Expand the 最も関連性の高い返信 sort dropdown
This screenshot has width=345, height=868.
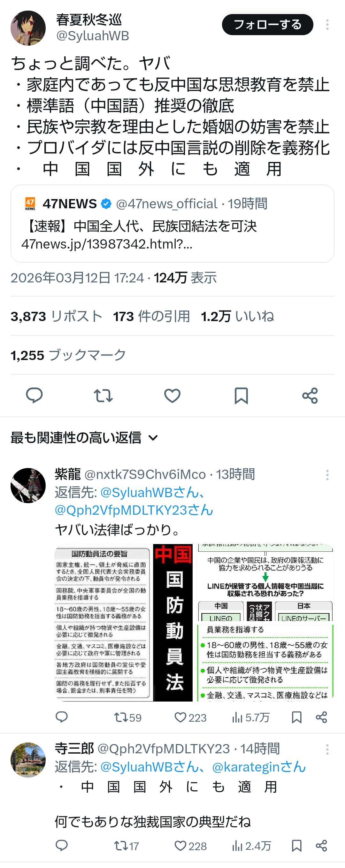[x=84, y=438]
